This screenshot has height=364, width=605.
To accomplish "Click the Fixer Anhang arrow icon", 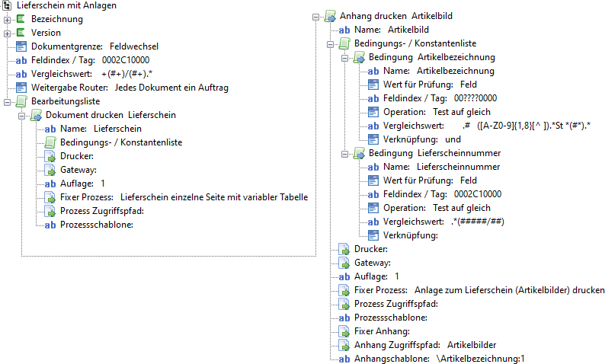I will [x=344, y=331].
